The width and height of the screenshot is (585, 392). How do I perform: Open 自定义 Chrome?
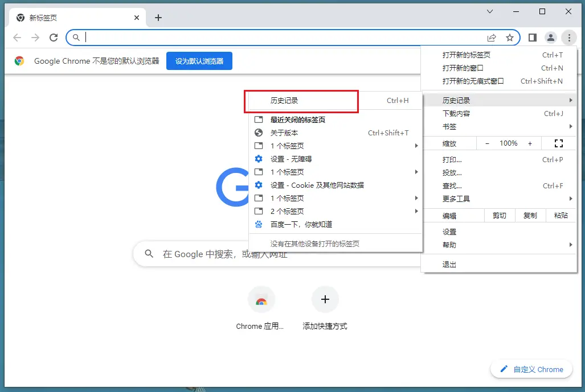click(531, 369)
